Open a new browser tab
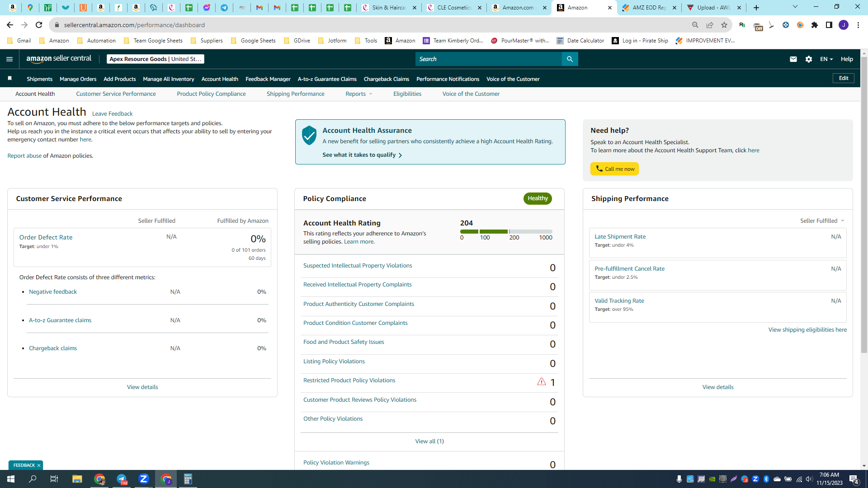This screenshot has width=868, height=488. tap(756, 8)
